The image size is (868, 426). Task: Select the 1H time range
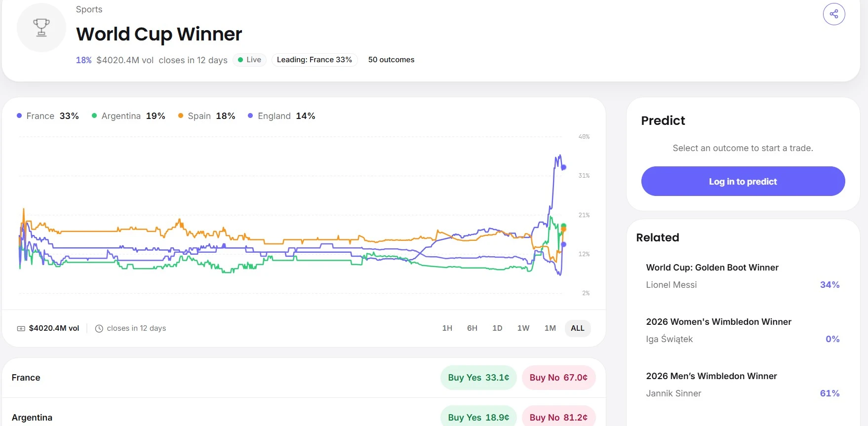pyautogui.click(x=447, y=328)
